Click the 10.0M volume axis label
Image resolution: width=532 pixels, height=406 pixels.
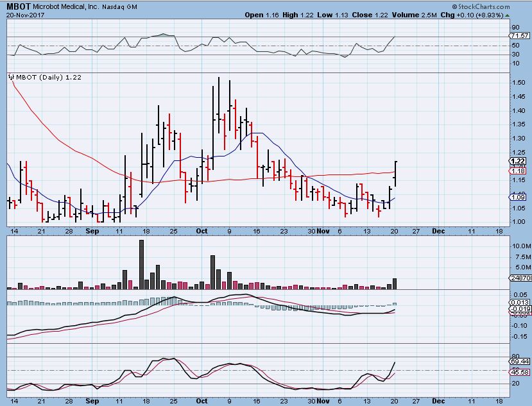(x=522, y=246)
